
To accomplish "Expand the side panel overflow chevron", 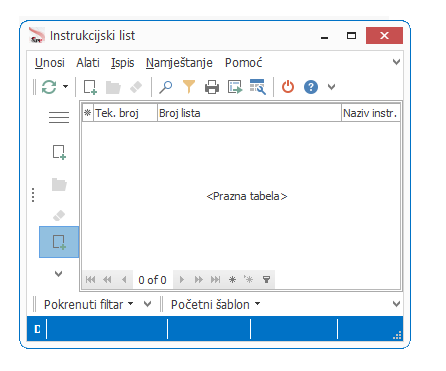I will pyautogui.click(x=58, y=274).
